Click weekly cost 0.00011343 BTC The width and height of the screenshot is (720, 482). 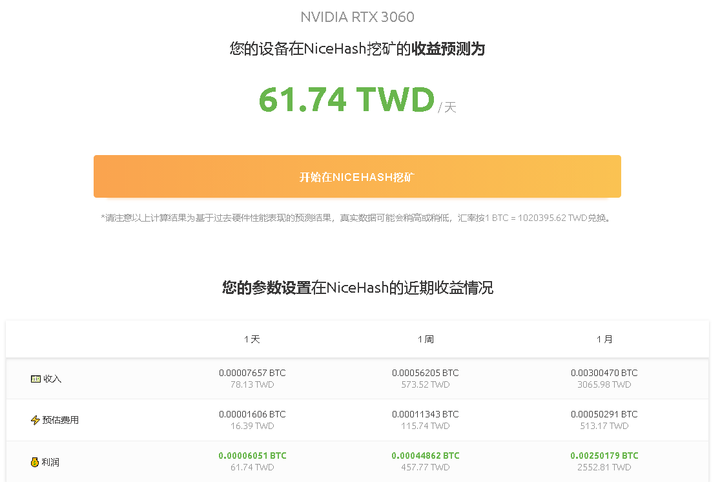[425, 414]
